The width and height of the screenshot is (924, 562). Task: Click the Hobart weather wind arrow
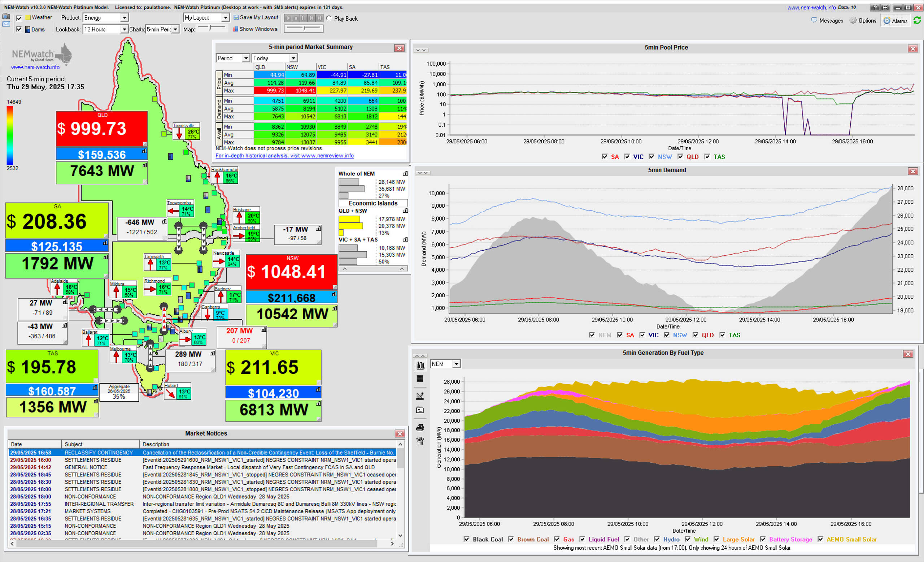(x=171, y=393)
